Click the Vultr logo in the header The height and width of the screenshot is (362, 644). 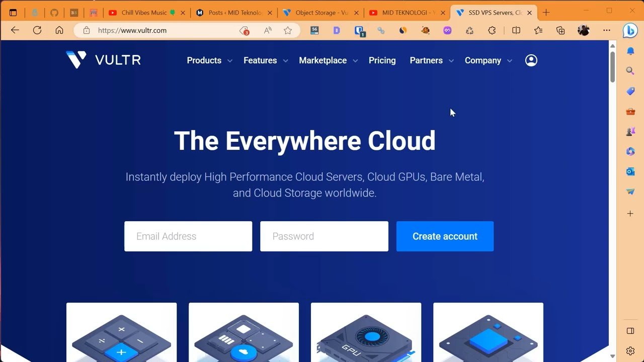103,60
